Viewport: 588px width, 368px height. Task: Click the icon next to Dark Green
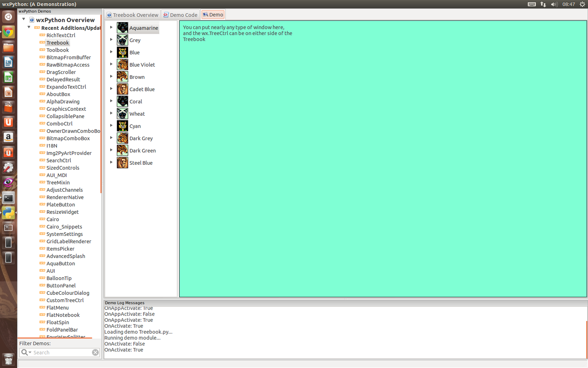(x=122, y=150)
